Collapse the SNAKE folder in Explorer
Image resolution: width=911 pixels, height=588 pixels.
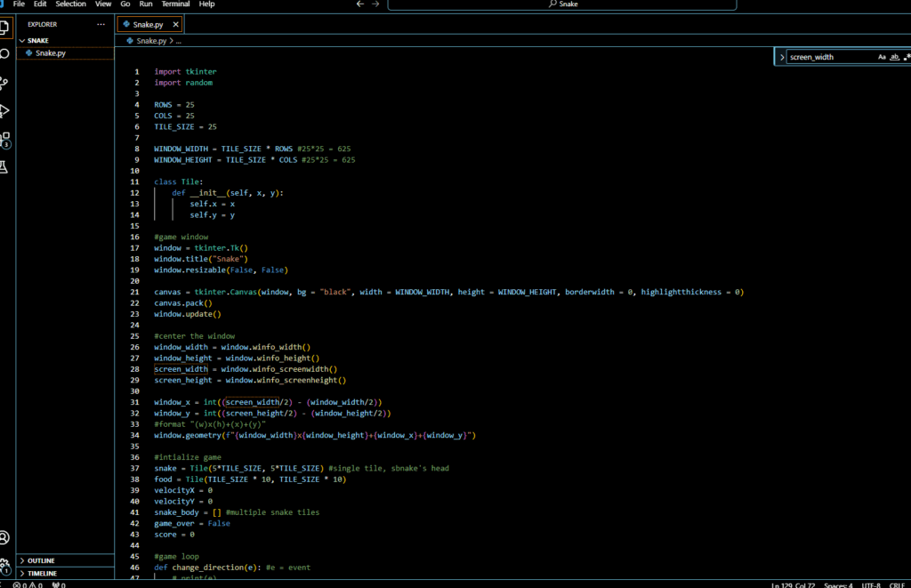(38, 40)
